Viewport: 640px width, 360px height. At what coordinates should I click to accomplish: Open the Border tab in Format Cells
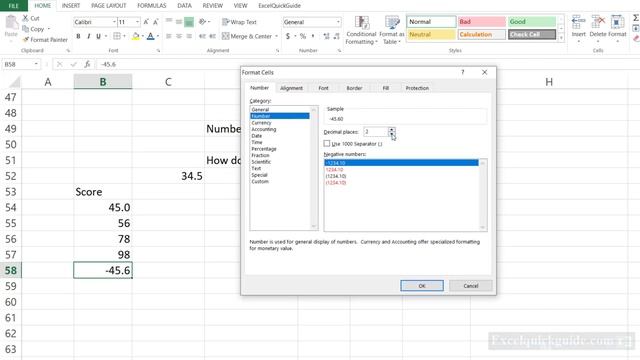point(354,88)
